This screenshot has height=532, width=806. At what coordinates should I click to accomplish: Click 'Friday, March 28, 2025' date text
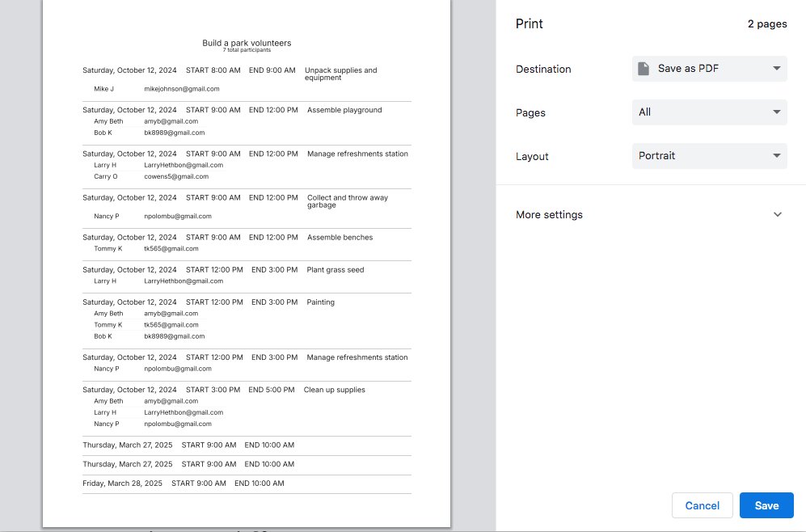tap(122, 483)
